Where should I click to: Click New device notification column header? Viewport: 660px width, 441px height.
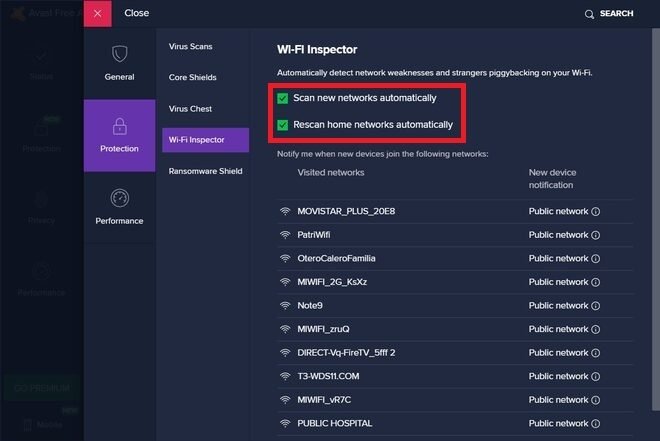click(552, 179)
